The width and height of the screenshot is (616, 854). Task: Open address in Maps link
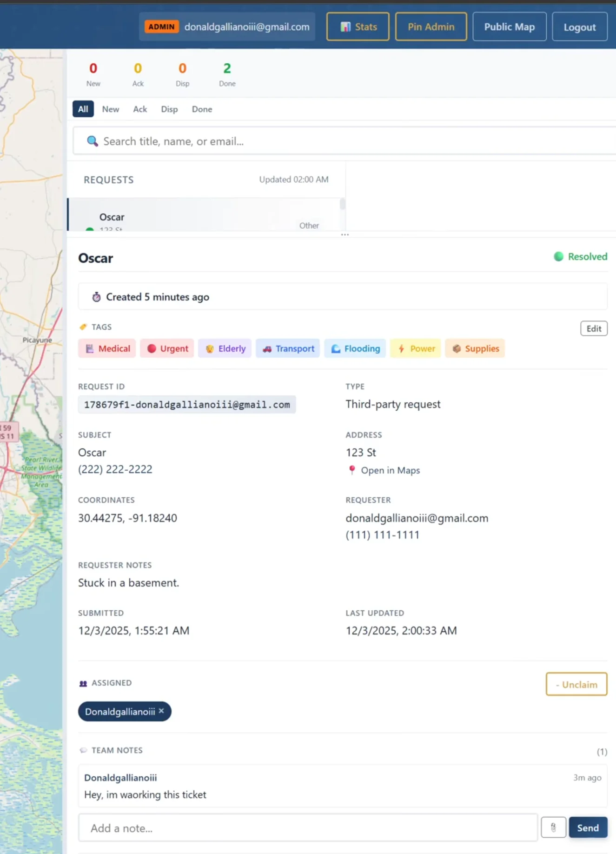[390, 470]
